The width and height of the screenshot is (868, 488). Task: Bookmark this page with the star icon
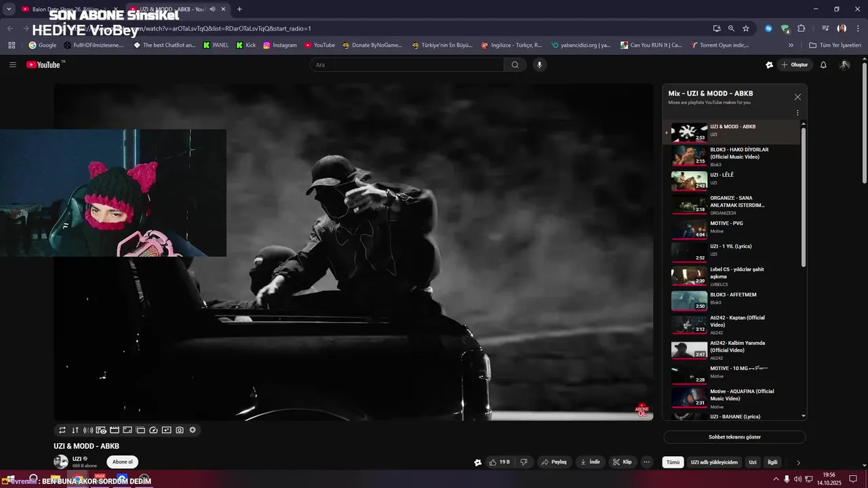(746, 28)
